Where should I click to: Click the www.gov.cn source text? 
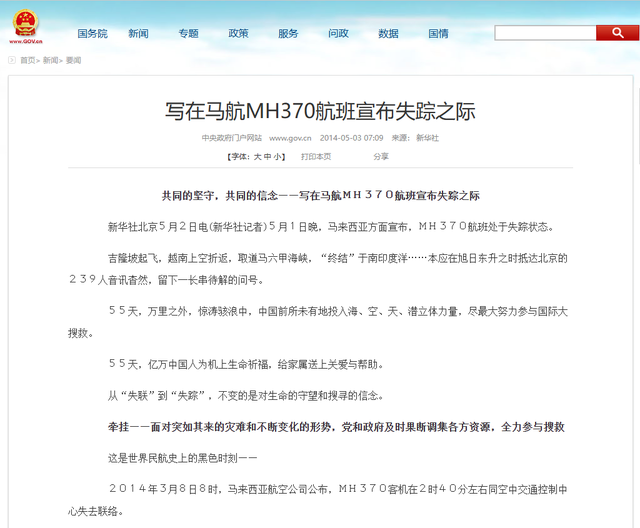coord(290,138)
